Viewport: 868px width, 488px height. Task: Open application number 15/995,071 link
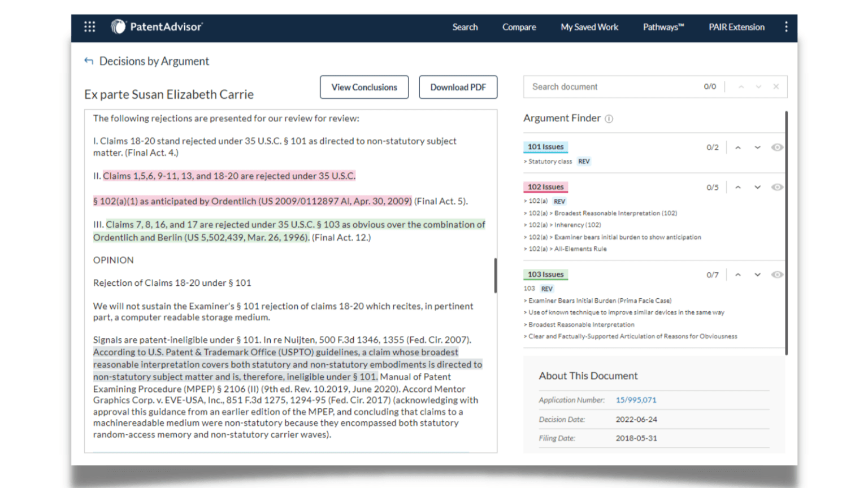click(635, 401)
